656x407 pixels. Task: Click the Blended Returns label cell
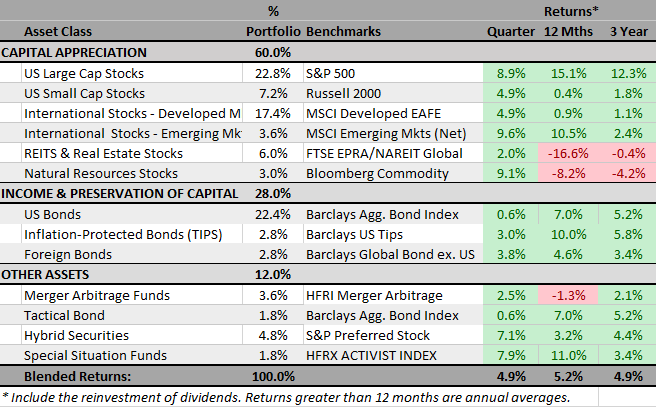click(x=70, y=376)
